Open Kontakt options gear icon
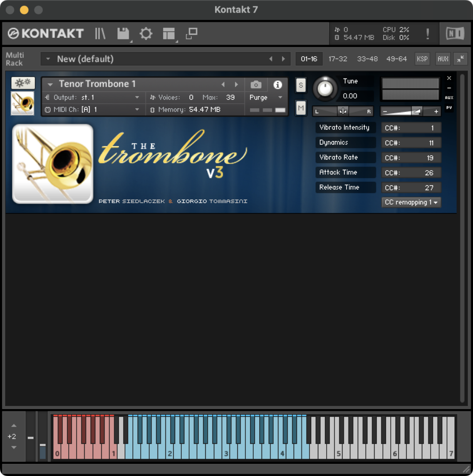The width and height of the screenshot is (473, 476). click(146, 33)
